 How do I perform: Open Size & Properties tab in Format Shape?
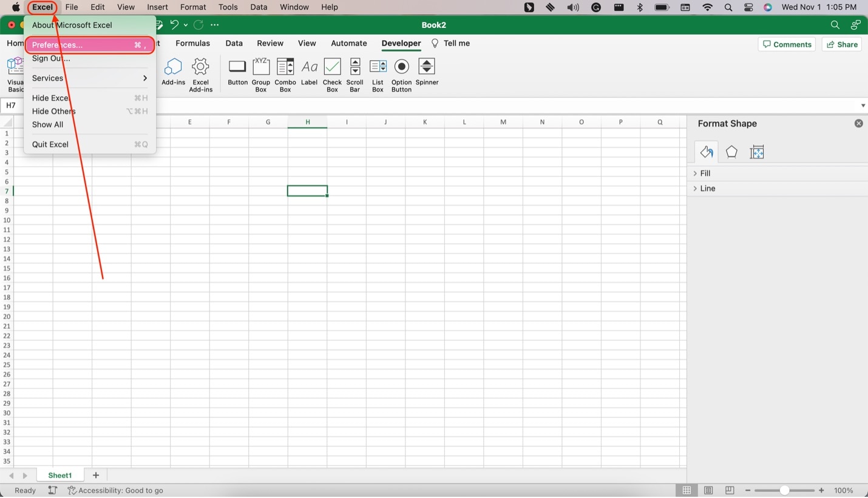coord(756,152)
